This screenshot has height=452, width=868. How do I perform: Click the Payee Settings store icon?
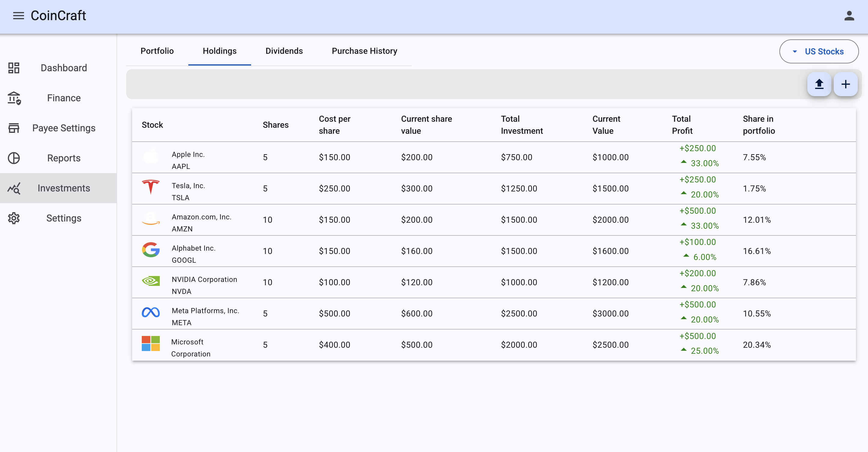(x=14, y=128)
